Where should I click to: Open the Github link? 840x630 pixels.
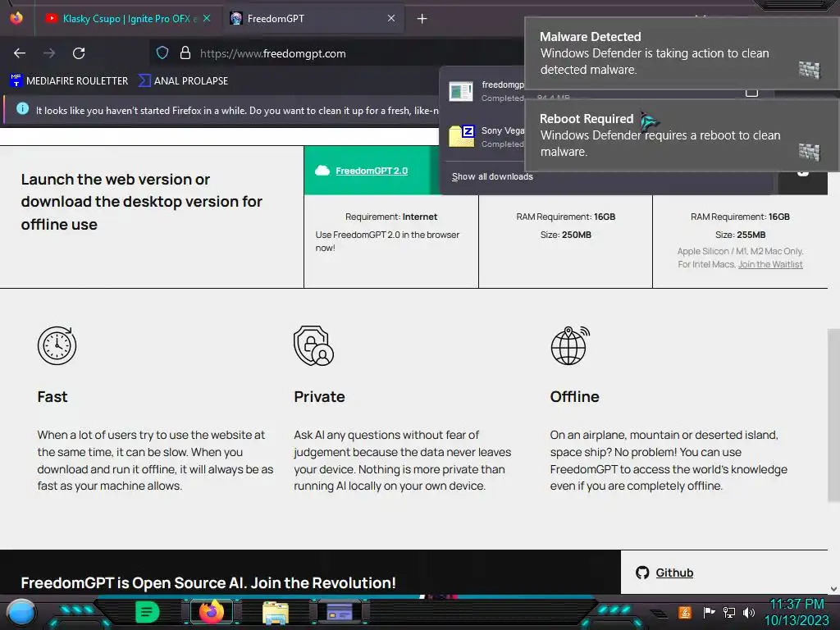coord(674,573)
